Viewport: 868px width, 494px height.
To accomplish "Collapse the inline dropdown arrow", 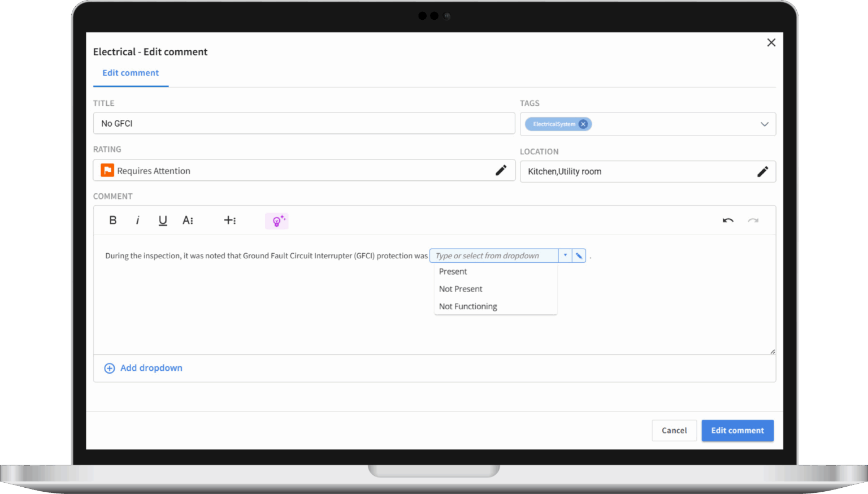I will pos(565,256).
